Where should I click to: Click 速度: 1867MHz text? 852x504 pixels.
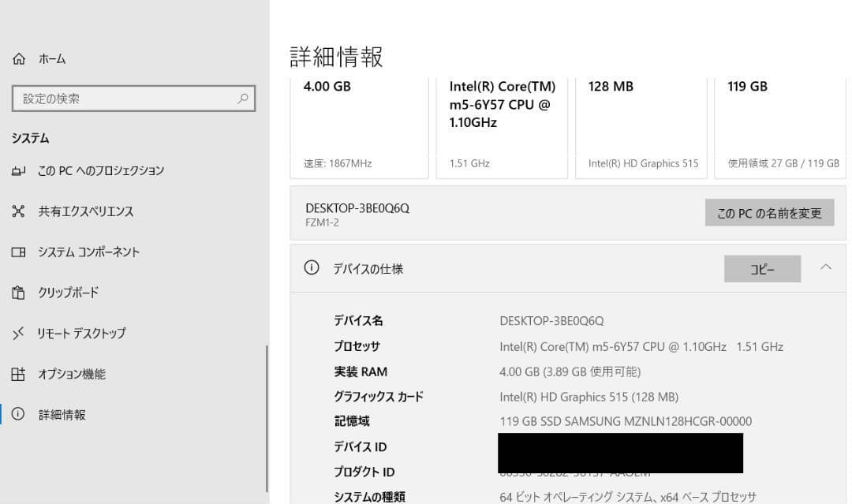(x=338, y=163)
